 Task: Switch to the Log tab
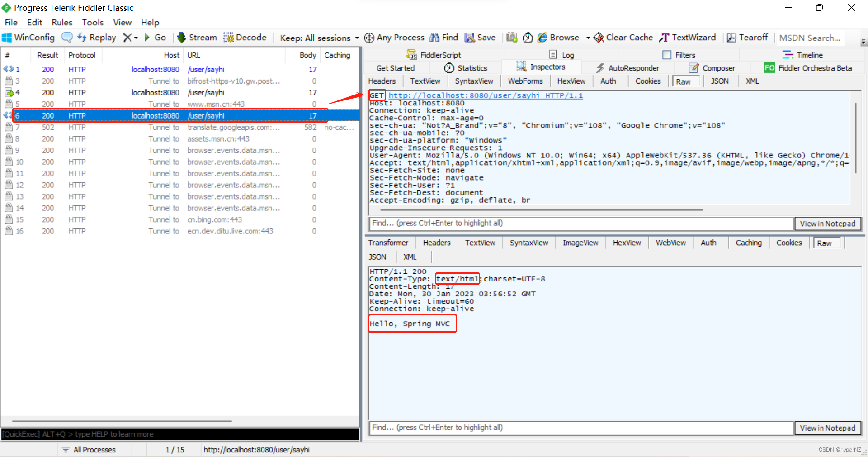[562, 55]
